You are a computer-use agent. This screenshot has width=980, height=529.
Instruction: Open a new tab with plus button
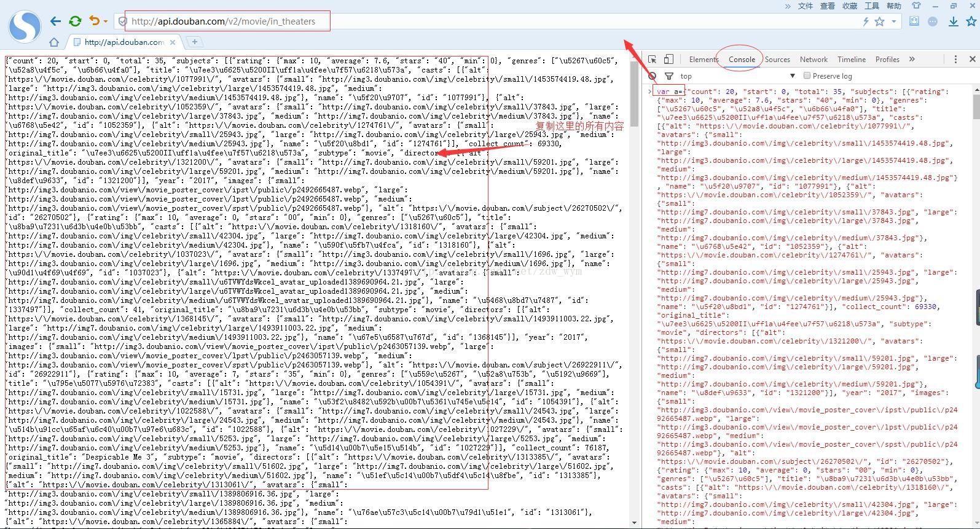tap(195, 42)
